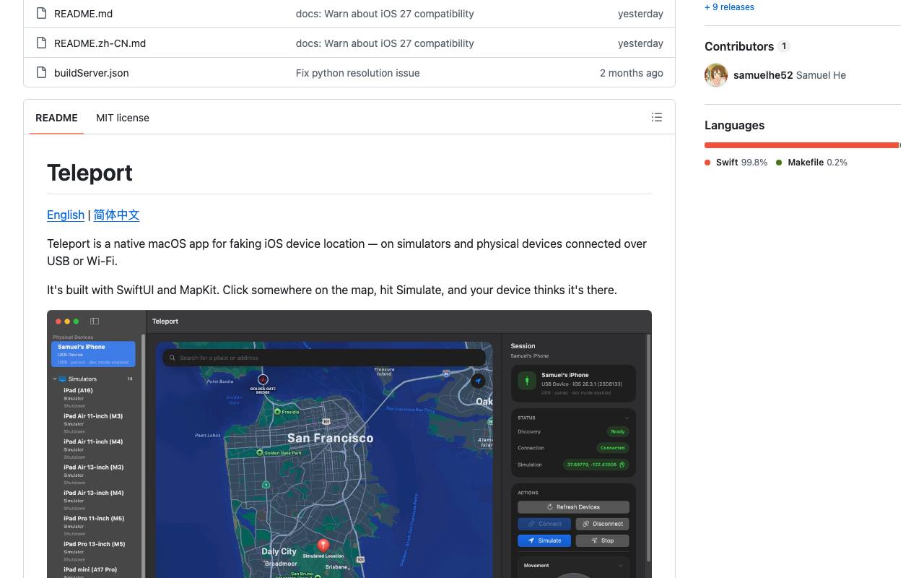Click the Golden Gate Park map marker
This screenshot has width=924, height=578.
(260, 453)
